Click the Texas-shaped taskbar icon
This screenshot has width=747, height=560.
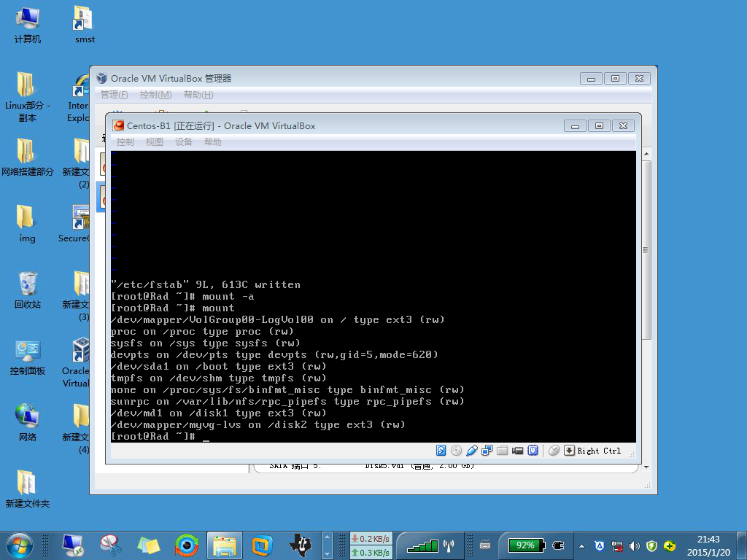(301, 545)
